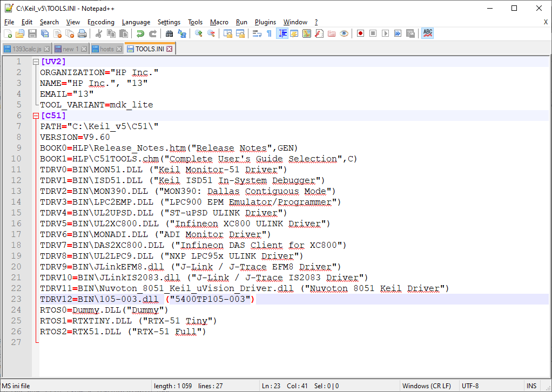Toggle document map toolbar icon
This screenshot has height=392, width=552.
pos(307,33)
